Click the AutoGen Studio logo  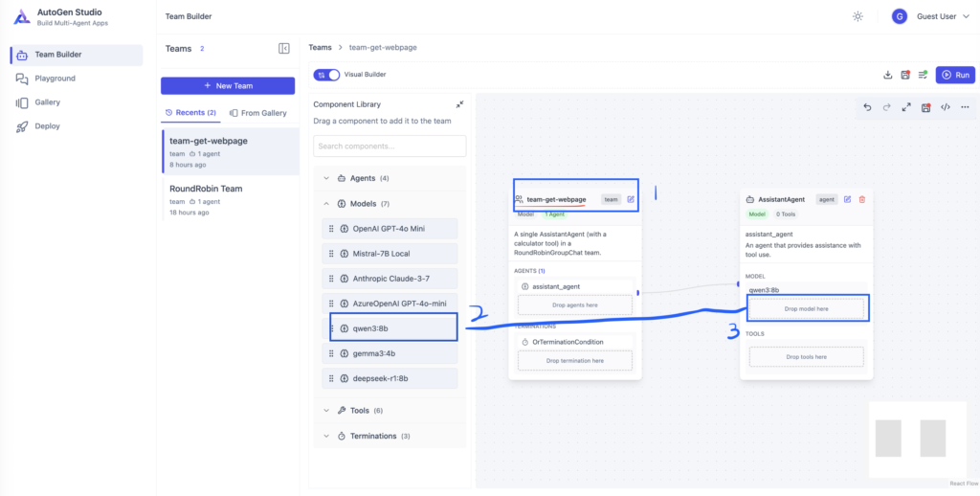pyautogui.click(x=22, y=17)
